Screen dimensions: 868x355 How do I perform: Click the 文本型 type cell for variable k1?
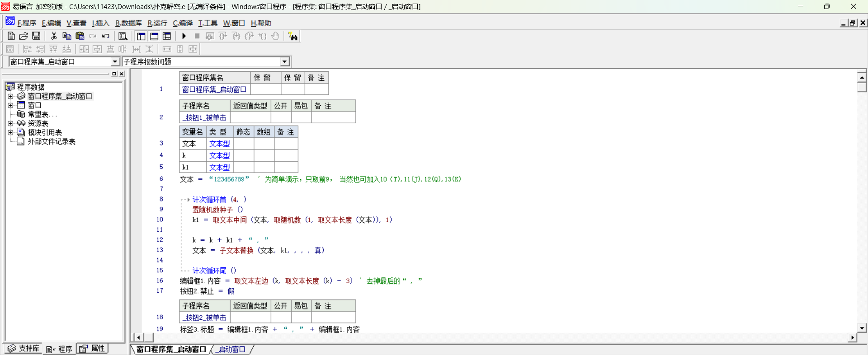219,167
